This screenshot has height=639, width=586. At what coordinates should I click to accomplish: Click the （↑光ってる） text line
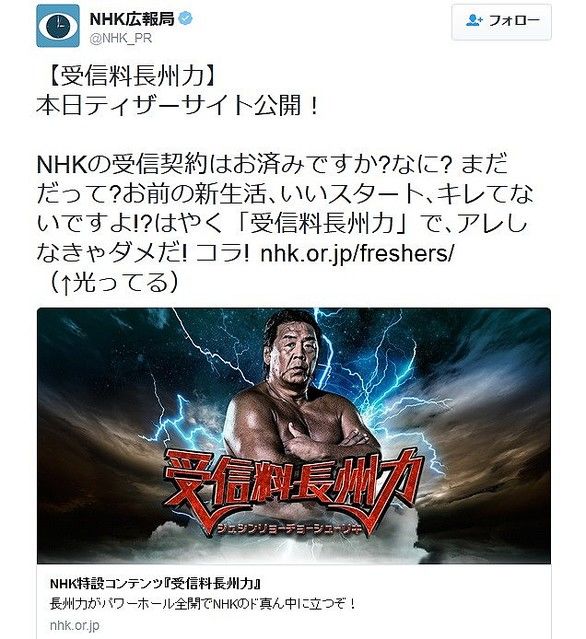(x=113, y=282)
